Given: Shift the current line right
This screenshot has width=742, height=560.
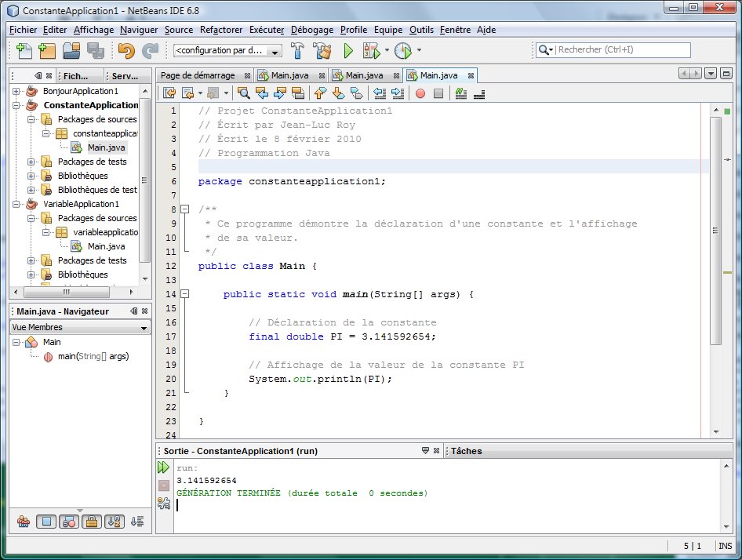Looking at the screenshot, I should click(398, 93).
